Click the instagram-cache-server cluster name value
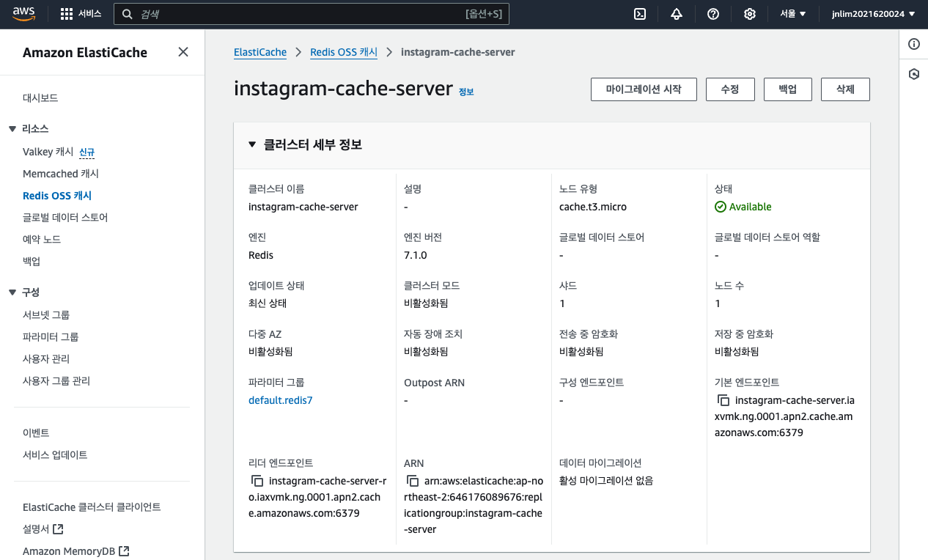The image size is (928, 560). 303,207
